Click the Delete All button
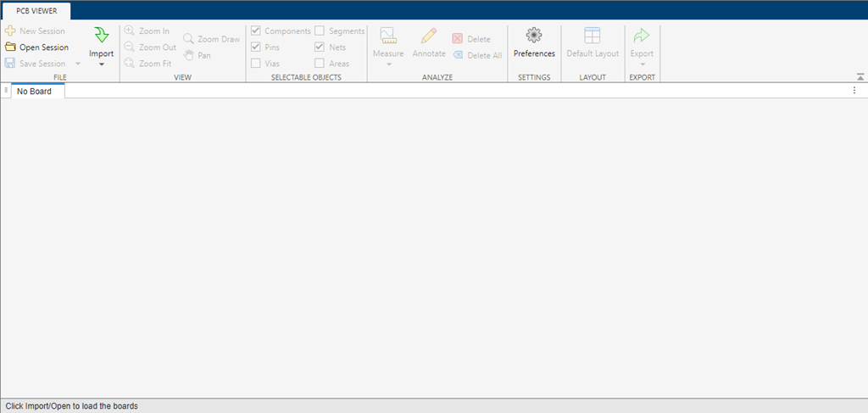The height and width of the screenshot is (413, 868). 477,55
